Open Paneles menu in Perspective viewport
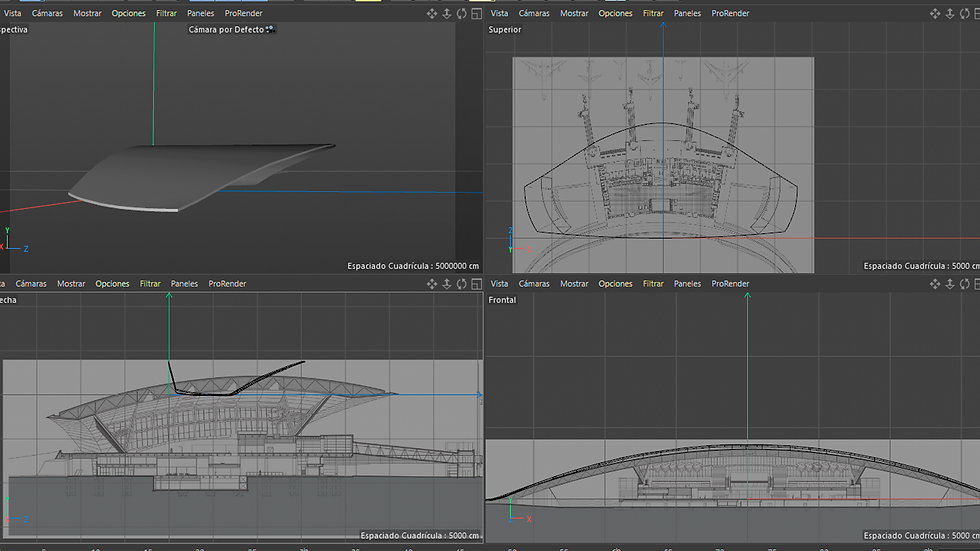The height and width of the screenshot is (551, 980). click(201, 13)
